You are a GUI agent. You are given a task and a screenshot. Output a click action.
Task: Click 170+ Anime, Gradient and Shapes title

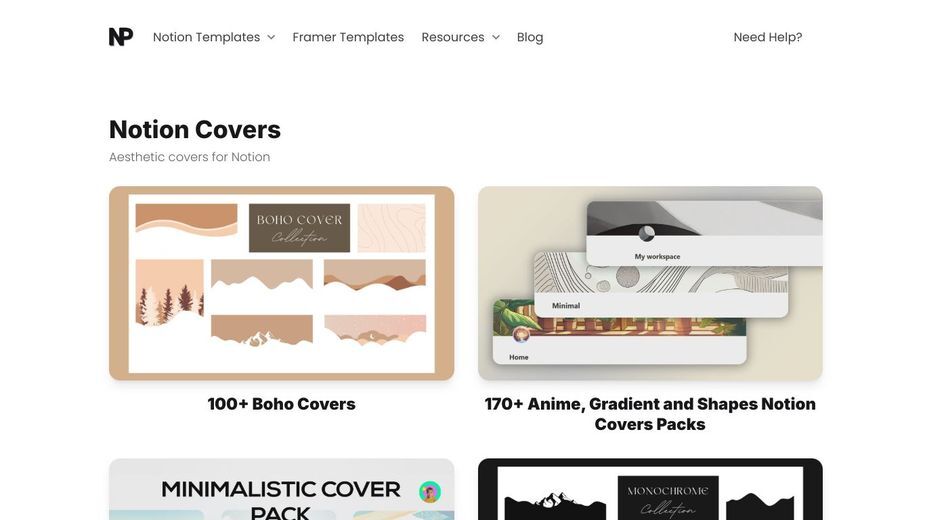650,414
